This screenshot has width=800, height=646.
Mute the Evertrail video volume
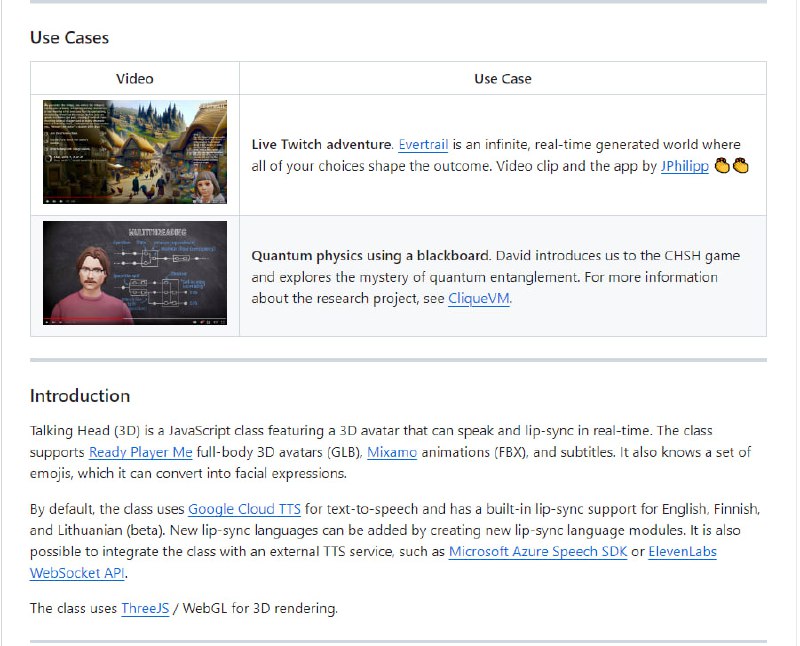tap(61, 202)
